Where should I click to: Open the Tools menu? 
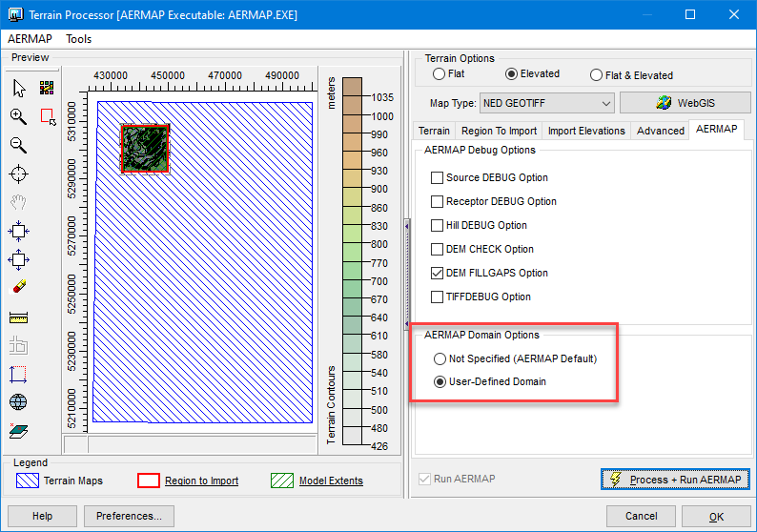[79, 39]
